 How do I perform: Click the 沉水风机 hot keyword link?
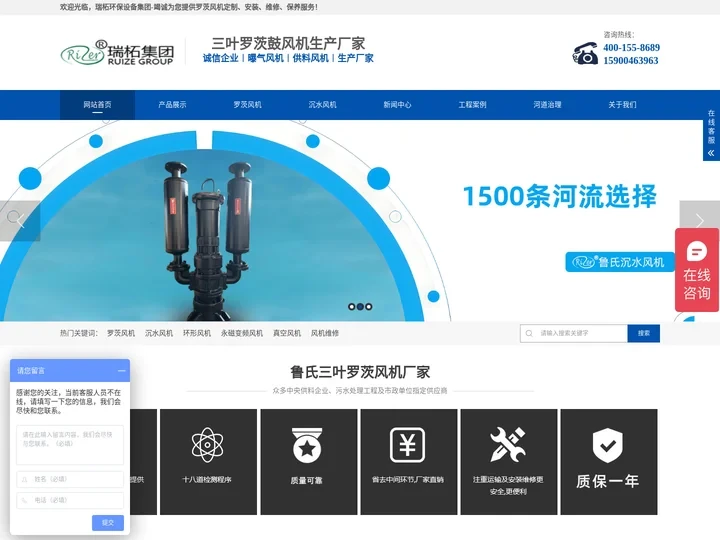click(x=159, y=333)
